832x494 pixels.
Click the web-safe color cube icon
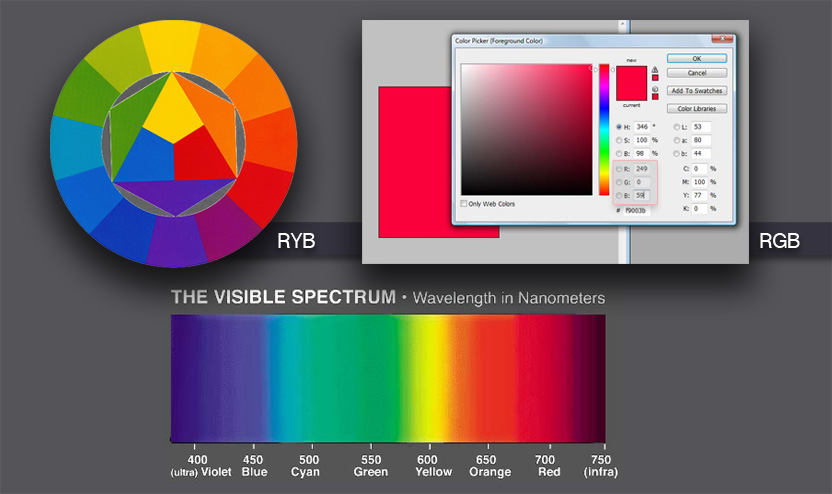pyautogui.click(x=655, y=90)
